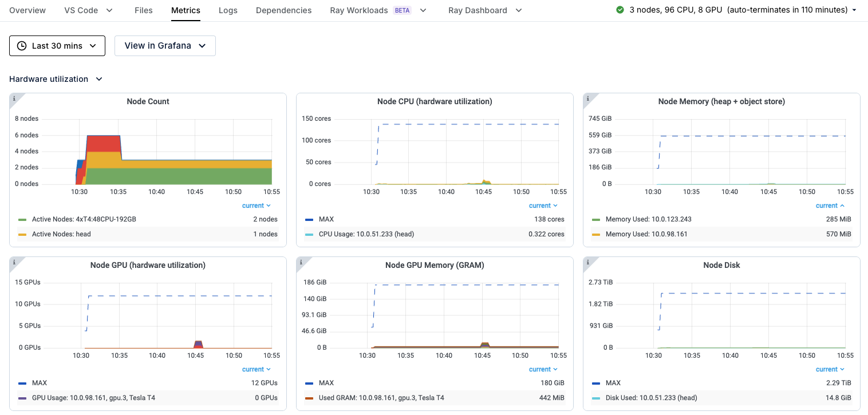Image resolution: width=868 pixels, height=415 pixels.
Task: Select the Metrics tab
Action: [x=186, y=10]
